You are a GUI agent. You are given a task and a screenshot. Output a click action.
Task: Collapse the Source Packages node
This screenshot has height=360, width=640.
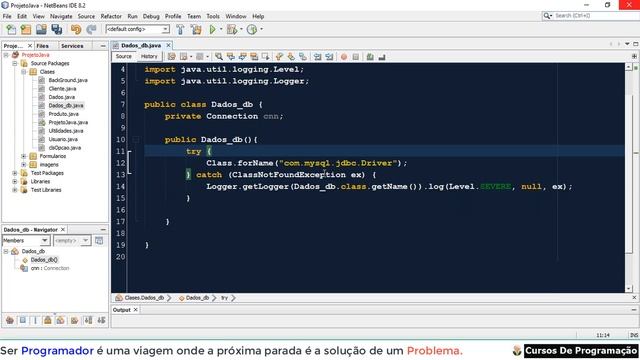15,63
